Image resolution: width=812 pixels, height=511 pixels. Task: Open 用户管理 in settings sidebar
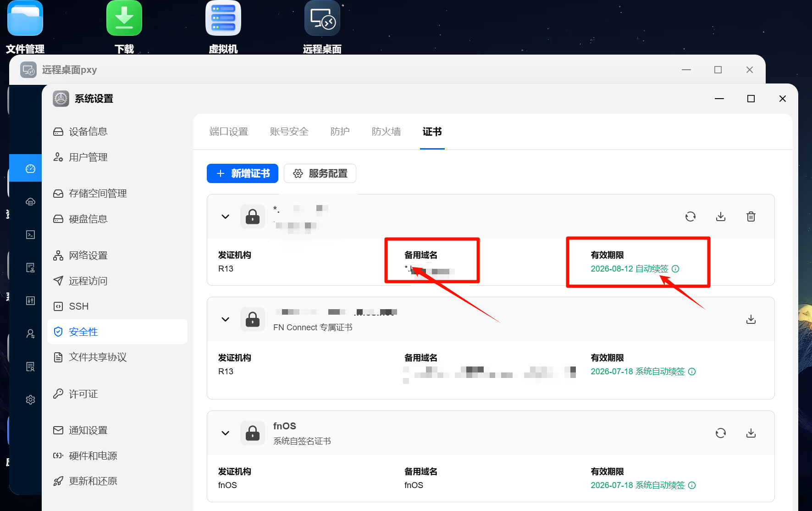click(x=117, y=157)
